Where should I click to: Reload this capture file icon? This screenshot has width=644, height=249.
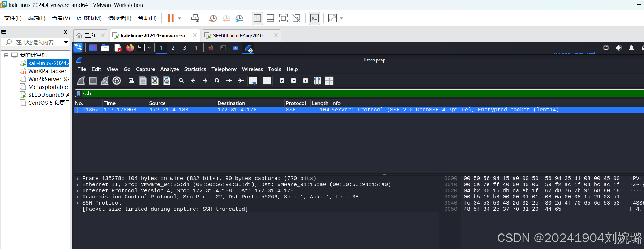pos(167,81)
